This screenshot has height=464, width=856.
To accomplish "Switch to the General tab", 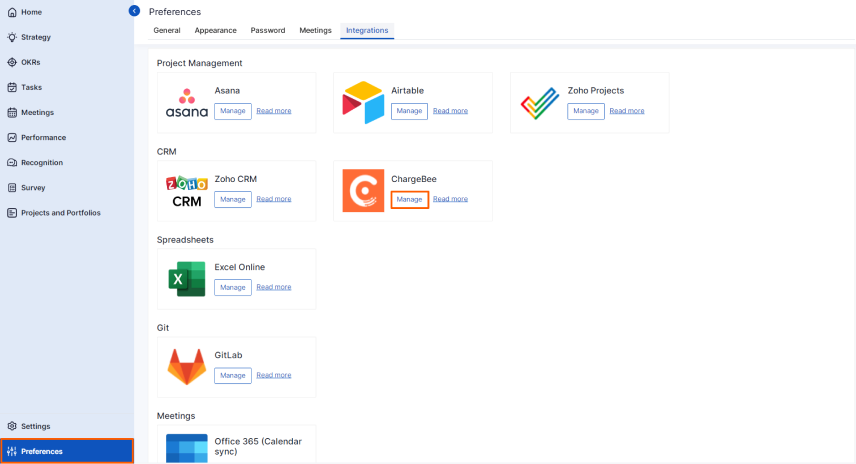I will [x=167, y=31].
